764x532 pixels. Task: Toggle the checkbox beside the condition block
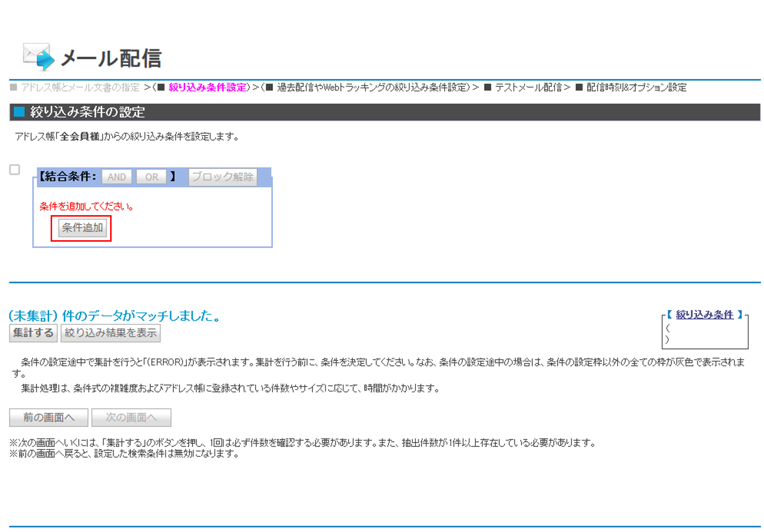pyautogui.click(x=14, y=169)
